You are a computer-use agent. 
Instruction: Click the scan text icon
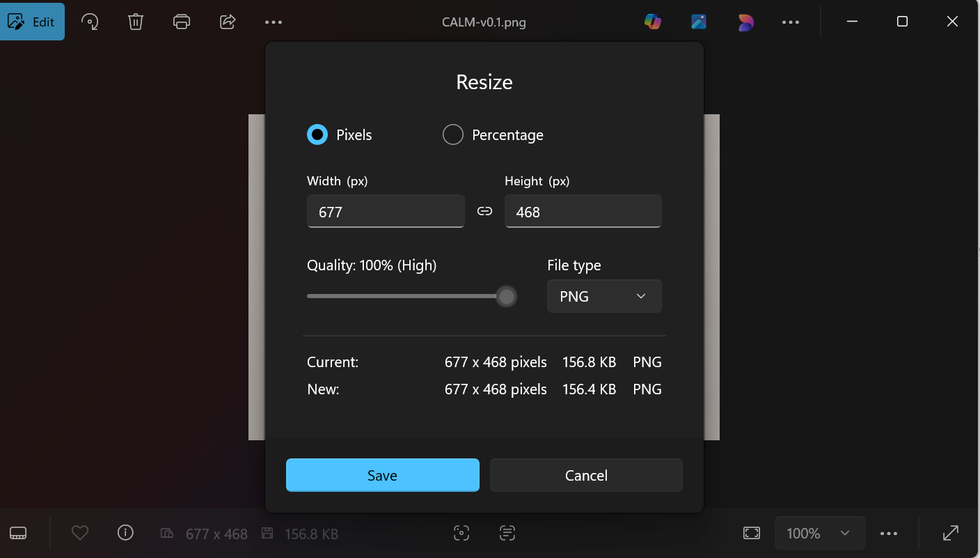pos(507,534)
